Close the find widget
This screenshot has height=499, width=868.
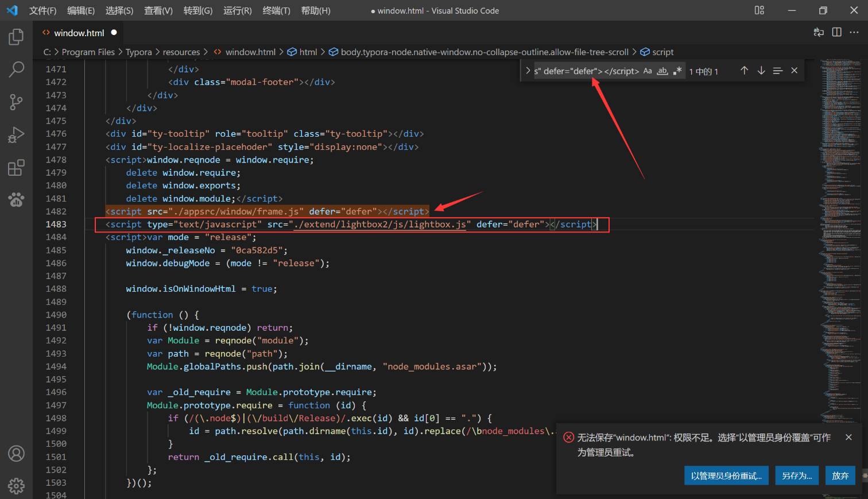coord(795,71)
